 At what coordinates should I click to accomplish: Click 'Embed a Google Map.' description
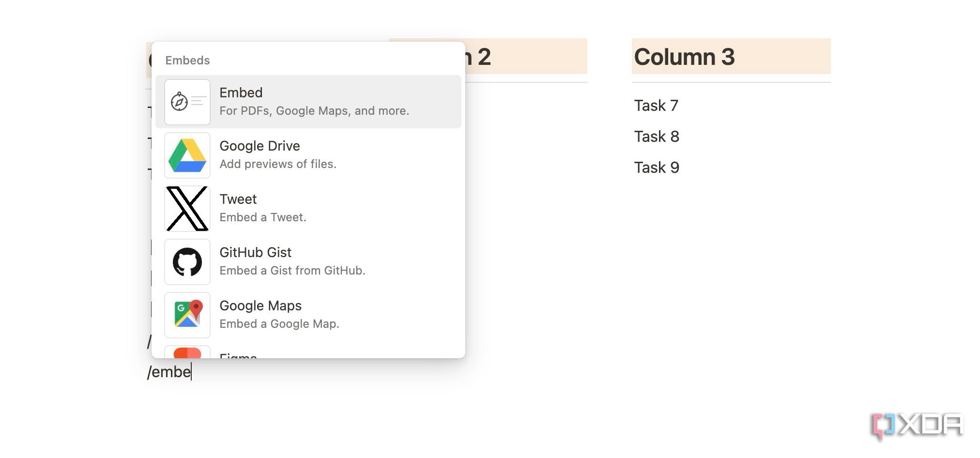point(279,324)
